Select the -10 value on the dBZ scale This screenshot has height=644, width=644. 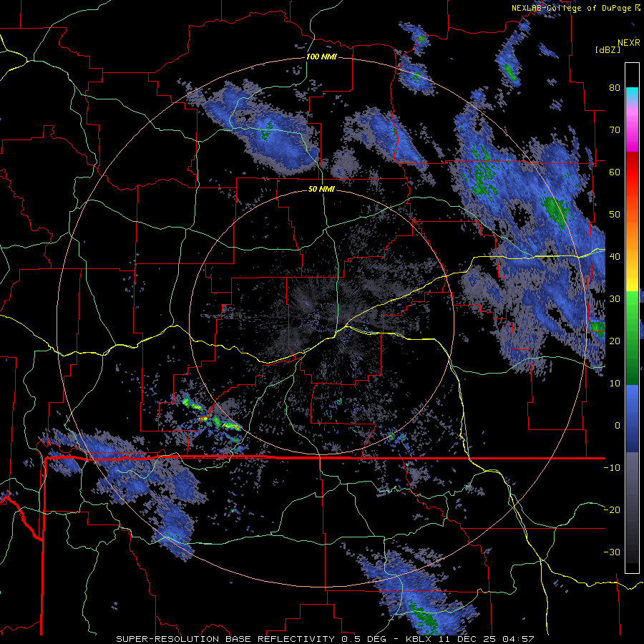(x=612, y=467)
